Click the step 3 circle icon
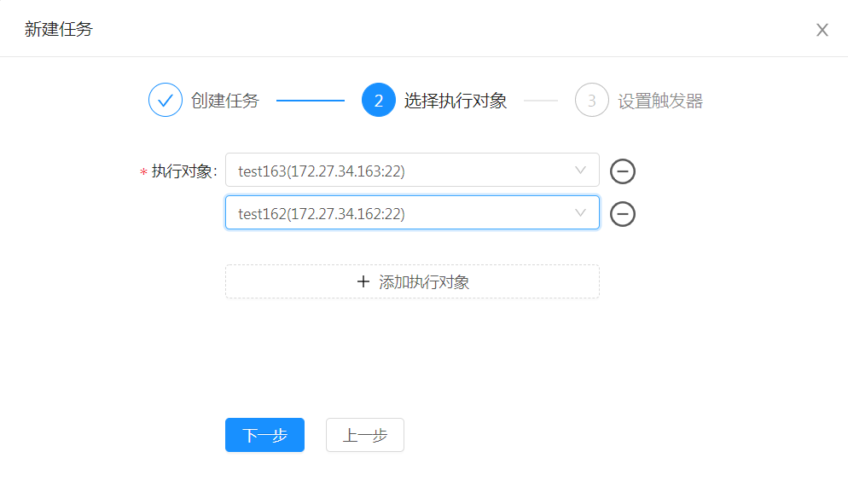 pyautogui.click(x=592, y=100)
